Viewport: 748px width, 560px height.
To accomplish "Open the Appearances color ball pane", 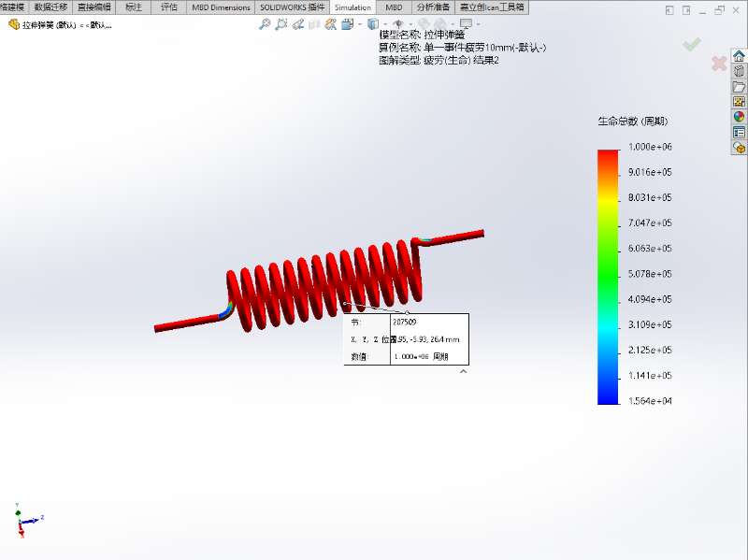I will (739, 117).
